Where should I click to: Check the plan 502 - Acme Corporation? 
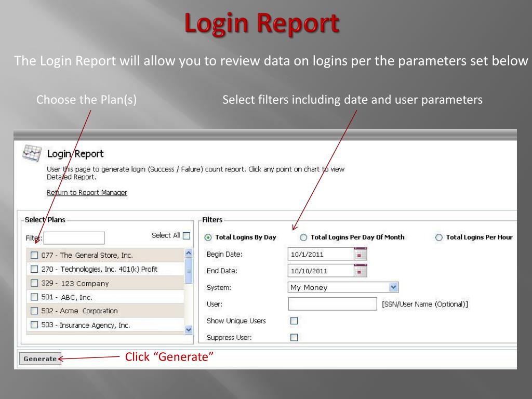[x=34, y=310]
